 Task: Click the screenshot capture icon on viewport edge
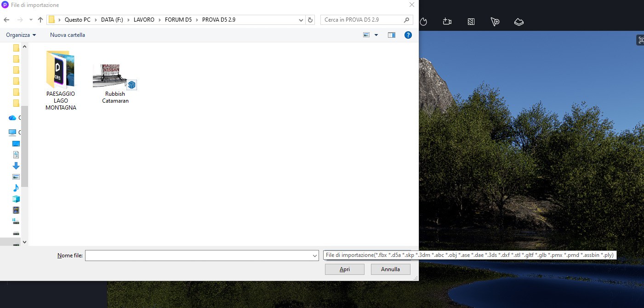(641, 40)
